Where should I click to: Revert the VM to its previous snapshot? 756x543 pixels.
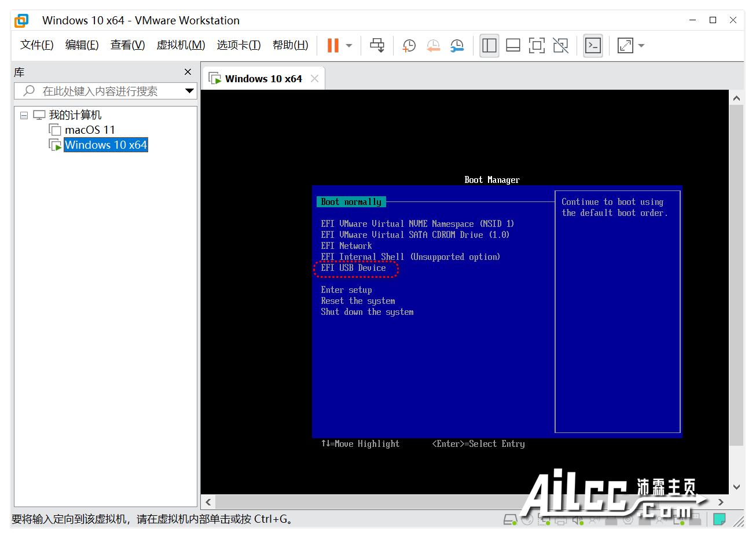[x=434, y=46]
